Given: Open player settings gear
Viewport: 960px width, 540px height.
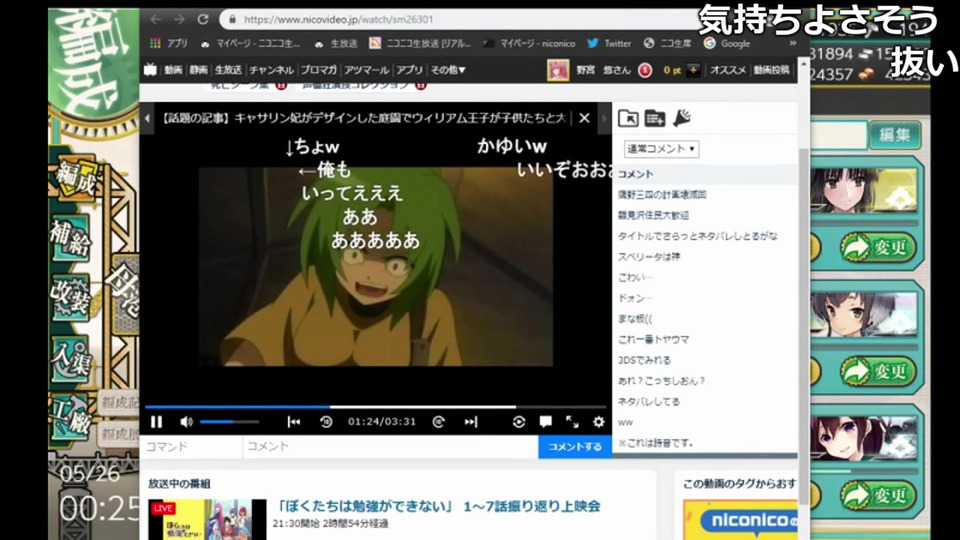Looking at the screenshot, I should point(599,422).
